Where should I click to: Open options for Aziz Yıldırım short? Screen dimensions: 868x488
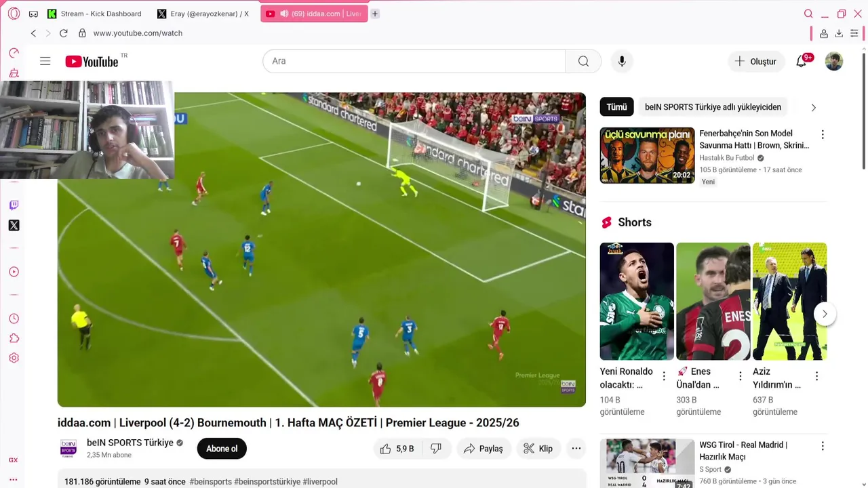pyautogui.click(x=816, y=376)
